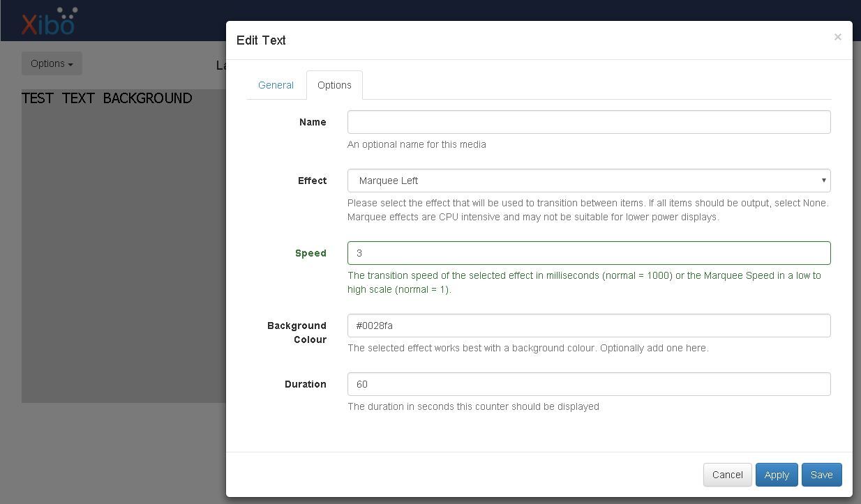Click into the Speed field
Image resolution: width=861 pixels, height=504 pixels.
[x=589, y=253]
